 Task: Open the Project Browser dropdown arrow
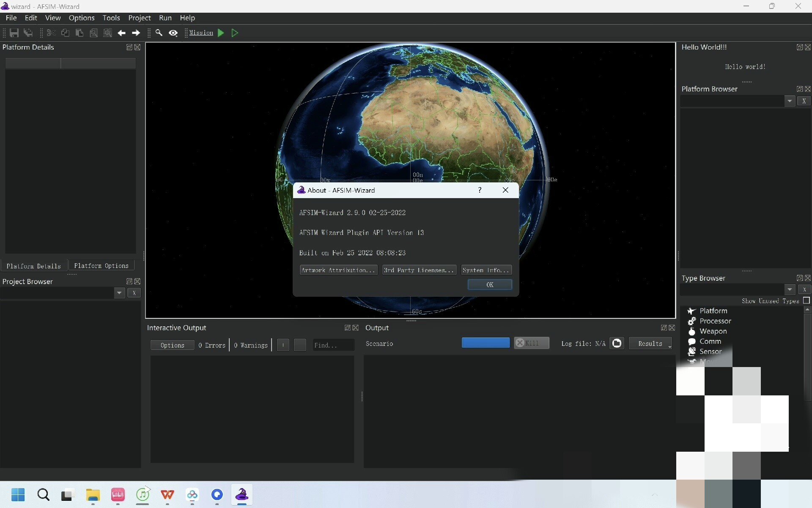[119, 293]
